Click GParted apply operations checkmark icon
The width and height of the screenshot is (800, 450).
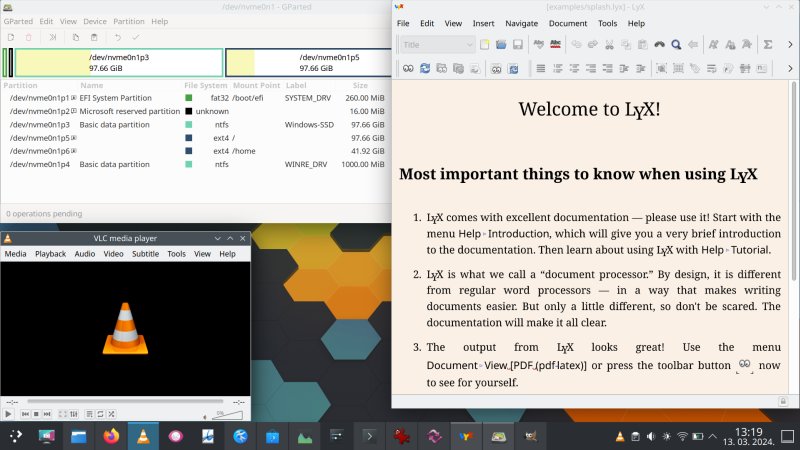[135, 37]
